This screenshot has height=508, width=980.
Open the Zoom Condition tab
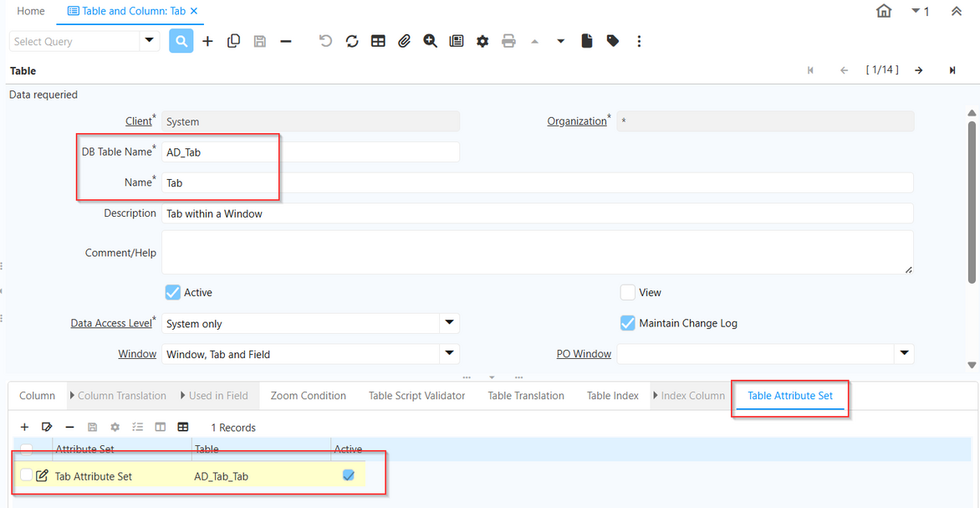click(308, 396)
